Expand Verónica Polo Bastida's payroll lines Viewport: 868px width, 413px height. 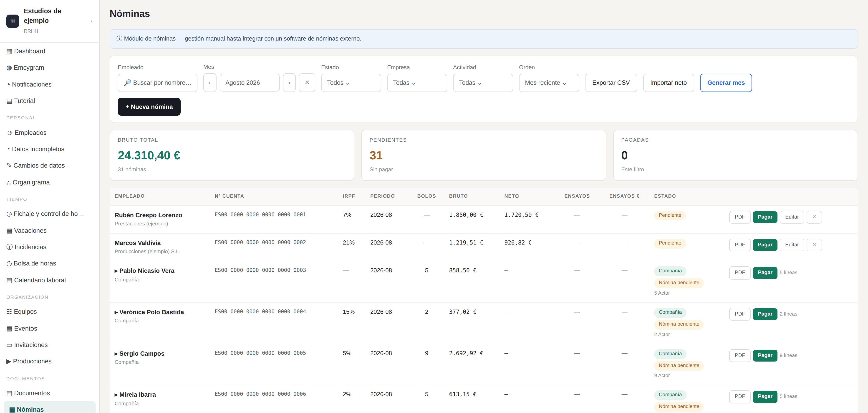116,313
